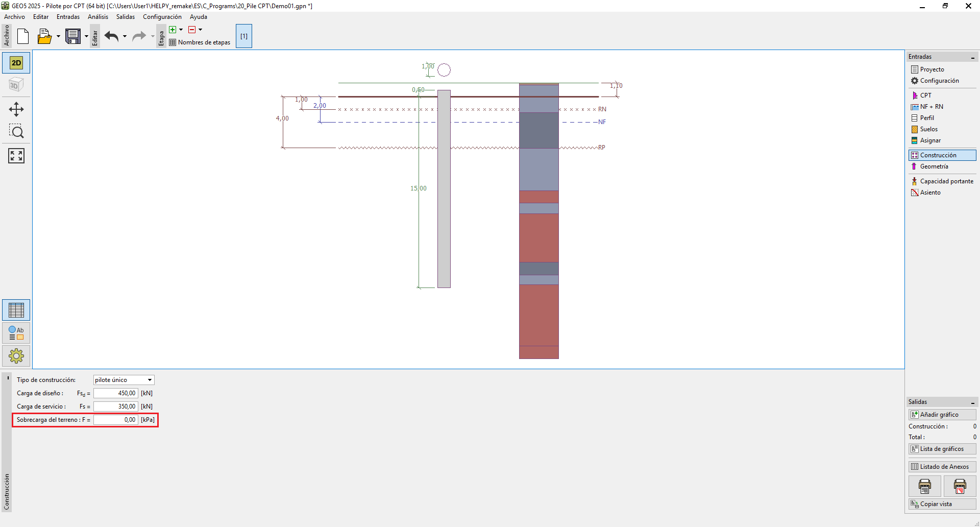Image resolution: width=980 pixels, height=527 pixels.
Task: Print the current view
Action: [924, 486]
